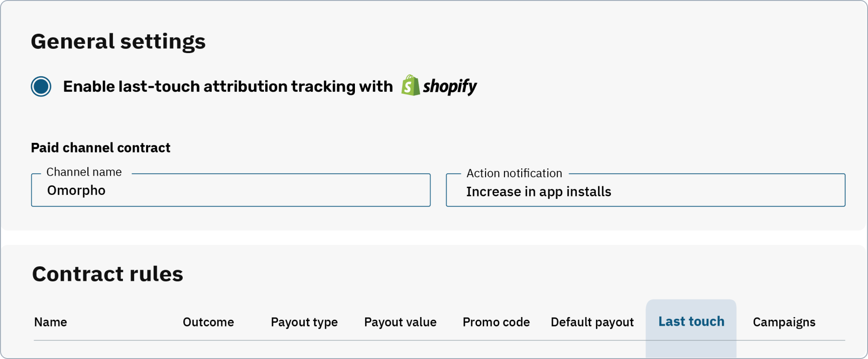Select the Payout type column header
The image size is (868, 359).
click(x=304, y=322)
